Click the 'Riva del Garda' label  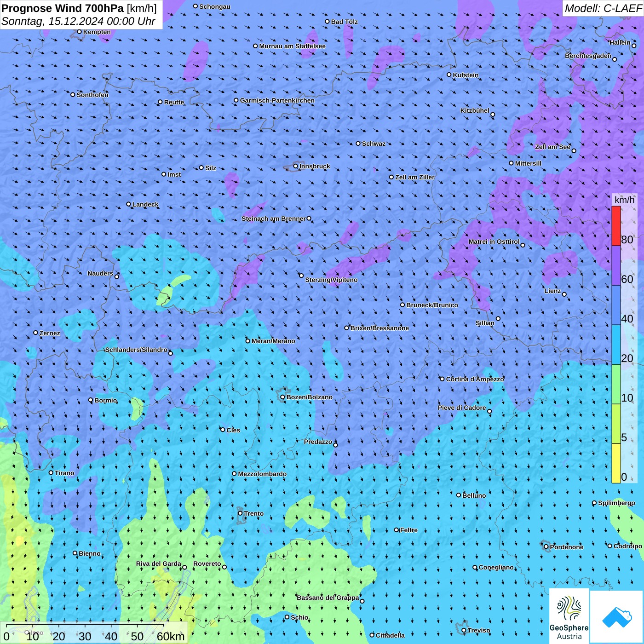159,563
